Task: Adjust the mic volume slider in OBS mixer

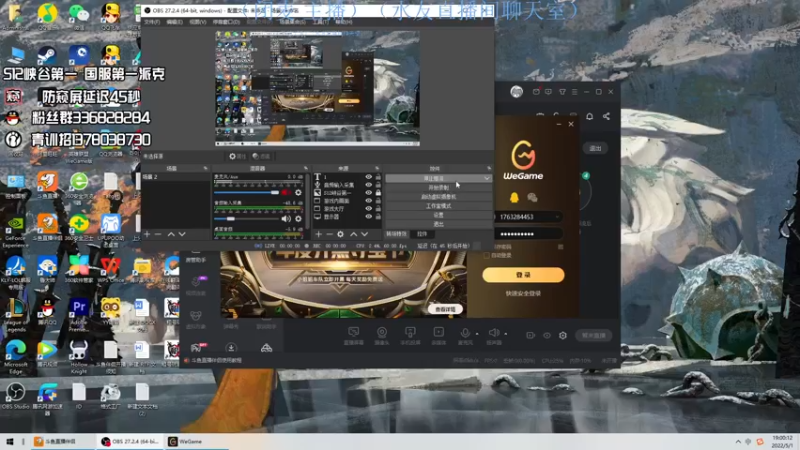Action: [x=247, y=192]
